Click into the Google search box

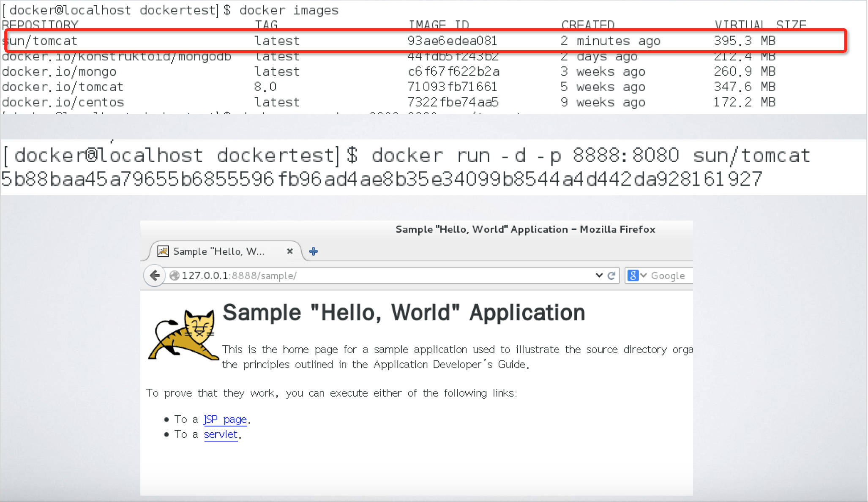point(670,276)
